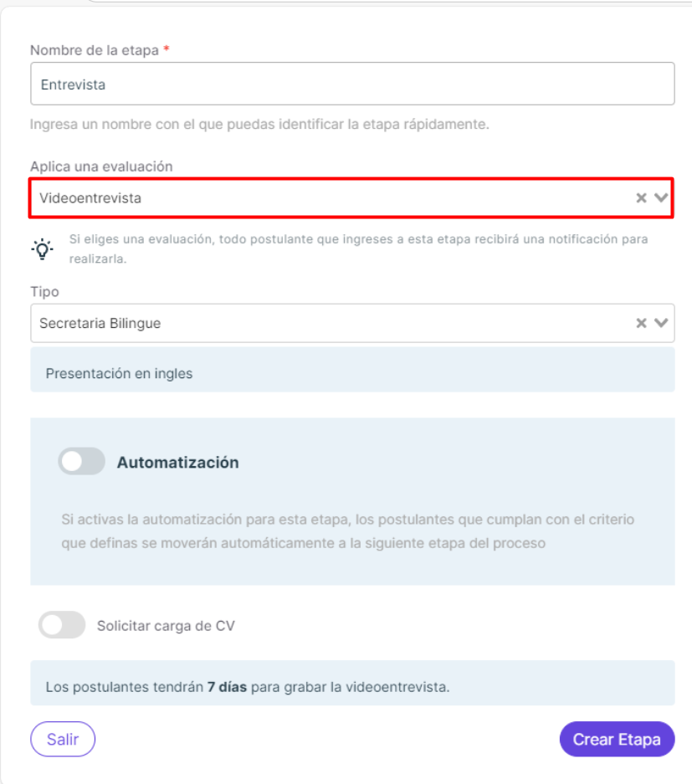692x784 pixels.
Task: Click the Salir button
Action: (x=63, y=739)
